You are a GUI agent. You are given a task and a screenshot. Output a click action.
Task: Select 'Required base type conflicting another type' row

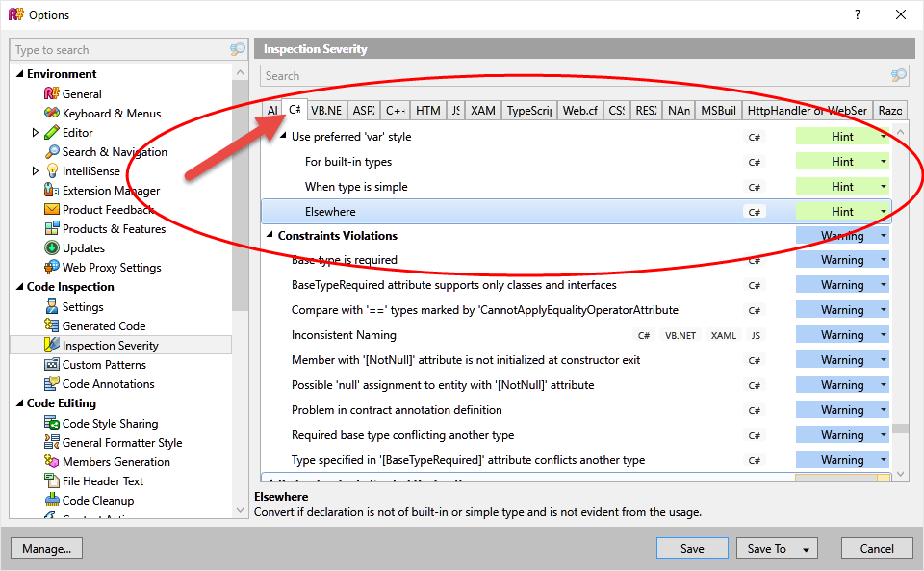(576, 435)
